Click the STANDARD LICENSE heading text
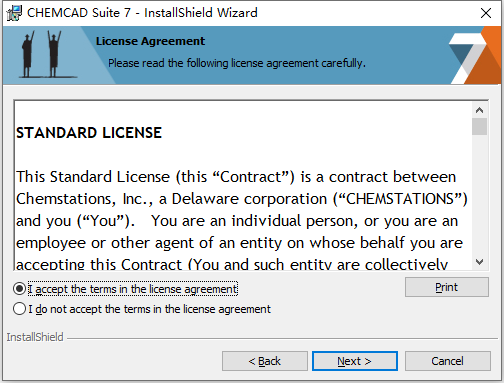The image size is (504, 383). point(89,133)
